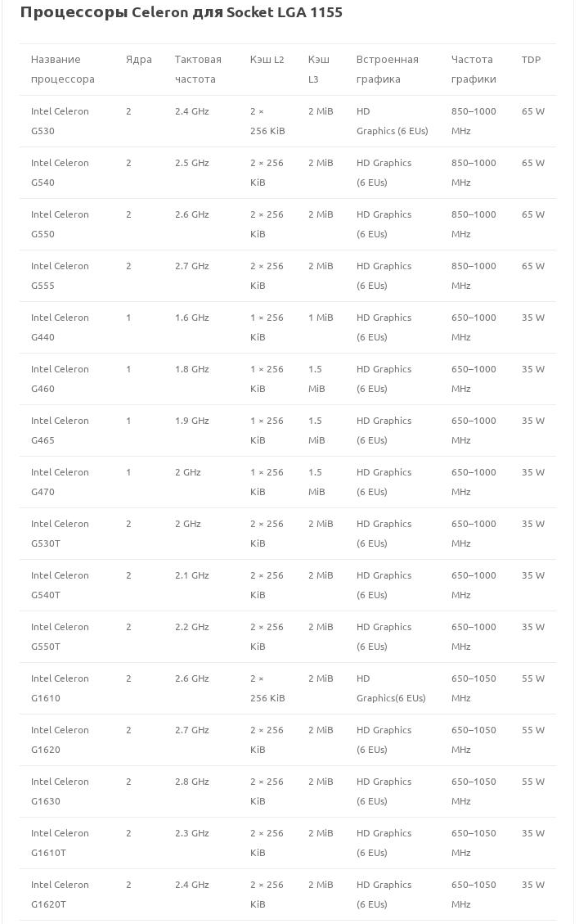Select the Intel Celeron G470 row name
Image resolution: width=579 pixels, height=924 pixels.
(x=60, y=482)
